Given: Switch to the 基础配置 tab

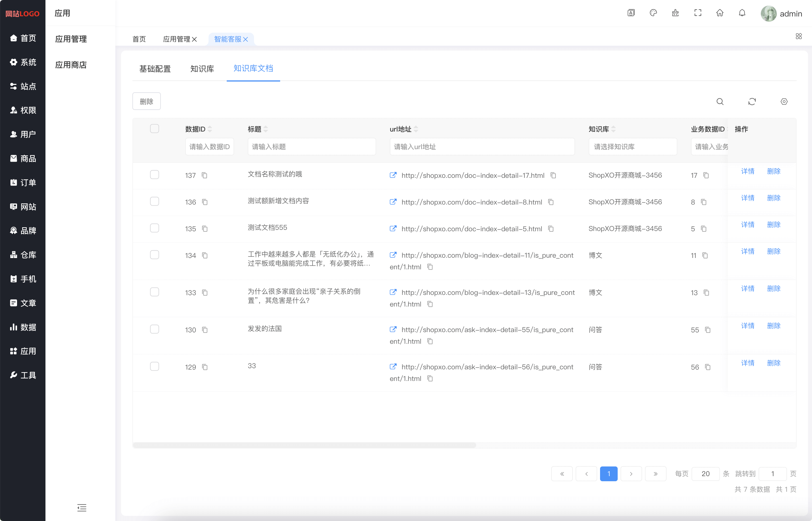Looking at the screenshot, I should click(155, 69).
